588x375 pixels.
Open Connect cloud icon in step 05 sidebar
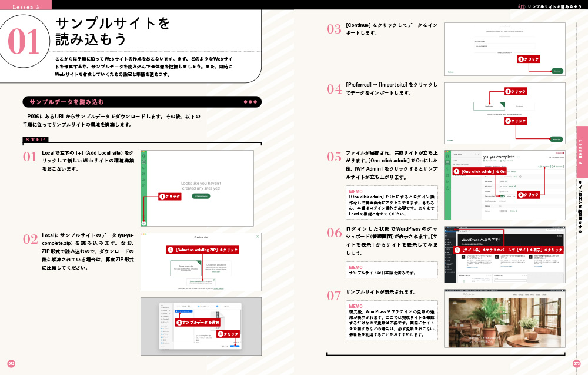[447, 169]
